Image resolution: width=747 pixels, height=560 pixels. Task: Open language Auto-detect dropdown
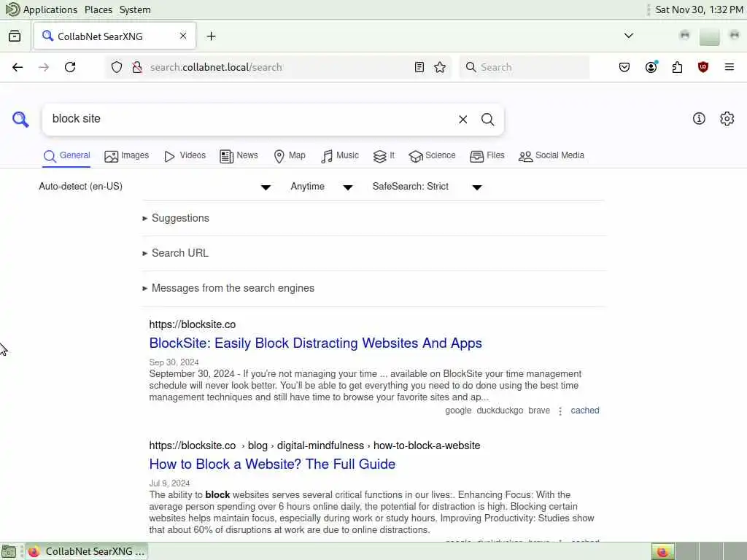point(155,187)
